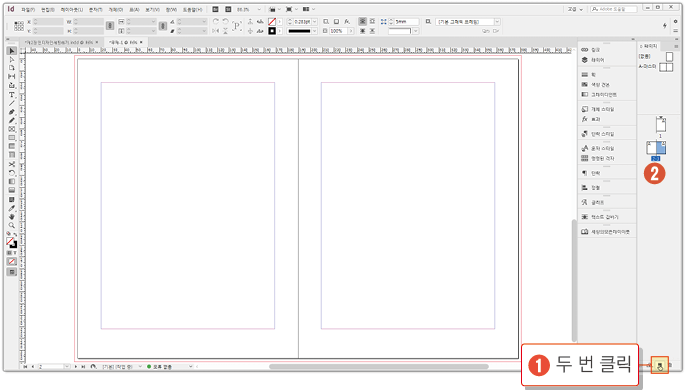The height and width of the screenshot is (390, 685).
Task: Select the Gap tool
Action: pyautogui.click(x=12, y=76)
